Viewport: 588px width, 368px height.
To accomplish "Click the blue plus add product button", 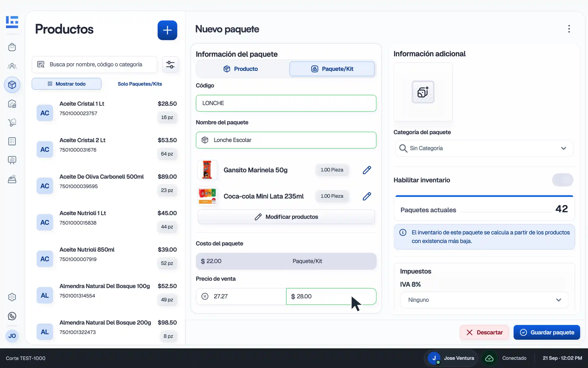I will point(167,30).
